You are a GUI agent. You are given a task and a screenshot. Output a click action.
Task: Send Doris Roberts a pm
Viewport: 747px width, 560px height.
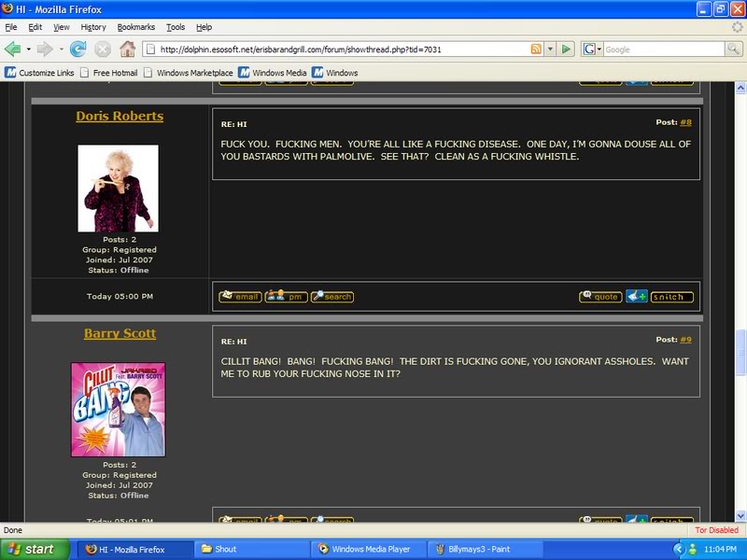tap(286, 297)
